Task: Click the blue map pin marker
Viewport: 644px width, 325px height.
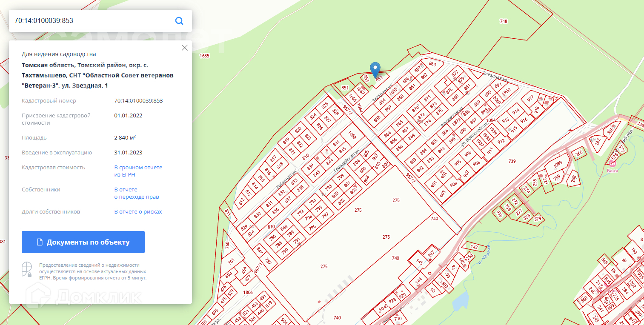Action: [x=375, y=70]
